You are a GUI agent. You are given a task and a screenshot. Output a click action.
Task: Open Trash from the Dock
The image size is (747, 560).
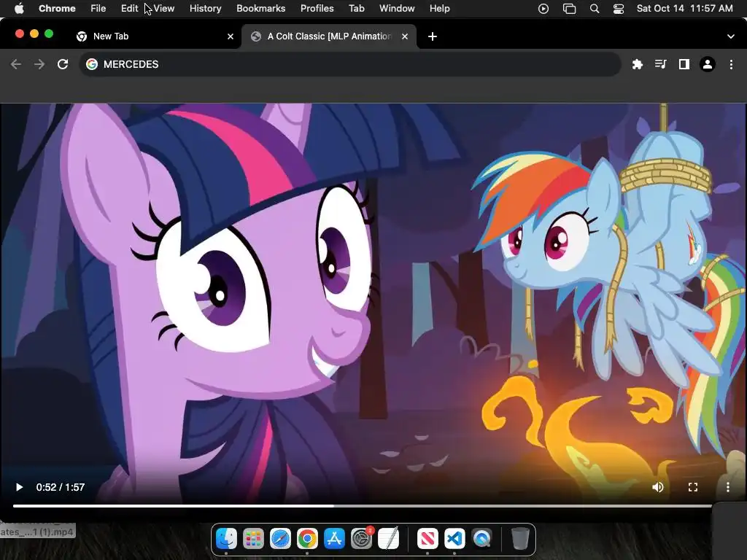[520, 539]
